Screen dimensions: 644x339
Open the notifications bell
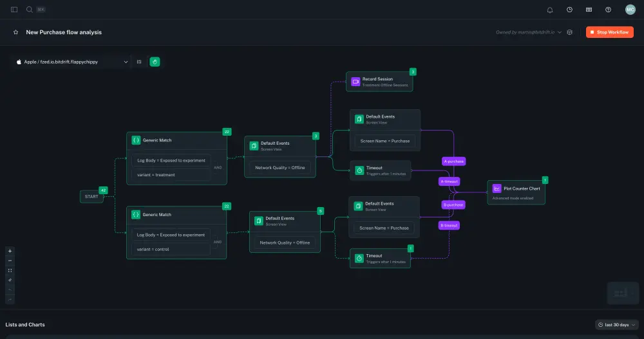(x=550, y=10)
